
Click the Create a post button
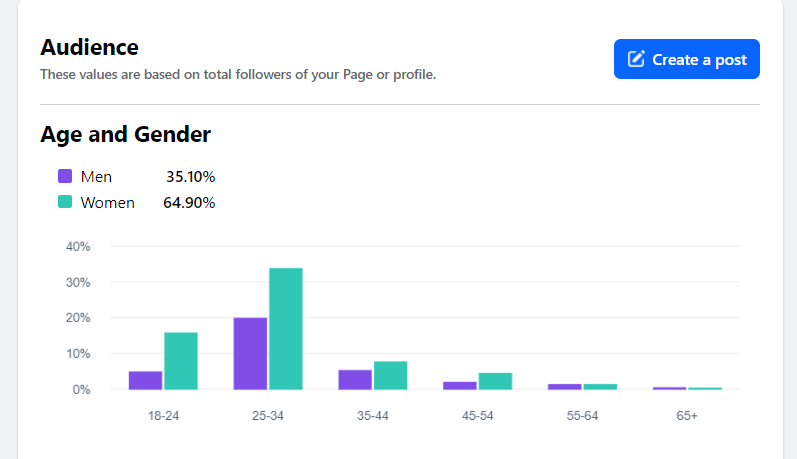tap(686, 59)
